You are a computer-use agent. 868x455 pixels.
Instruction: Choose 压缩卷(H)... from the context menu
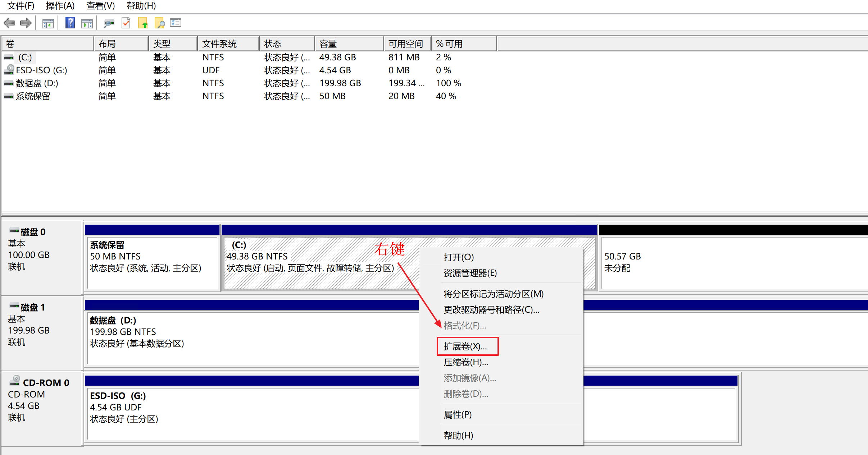(x=466, y=362)
